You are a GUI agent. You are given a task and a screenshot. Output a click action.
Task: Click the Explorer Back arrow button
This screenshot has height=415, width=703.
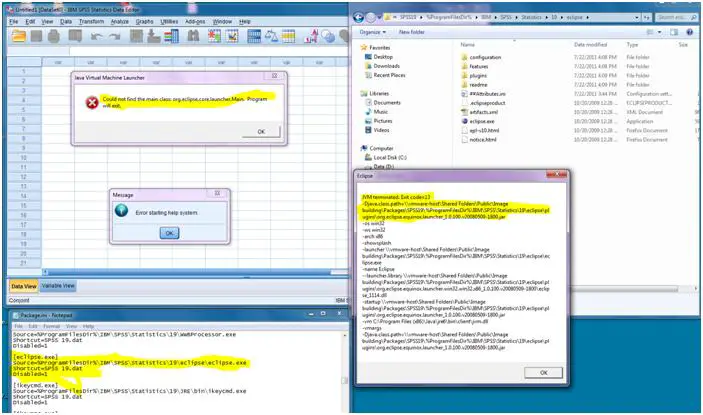coord(358,17)
